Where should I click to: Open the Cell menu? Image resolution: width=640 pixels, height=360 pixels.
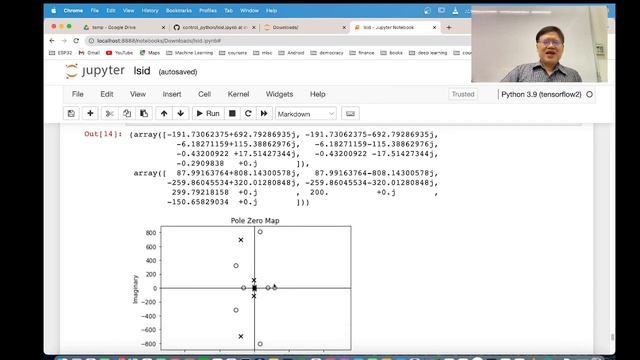tap(204, 94)
